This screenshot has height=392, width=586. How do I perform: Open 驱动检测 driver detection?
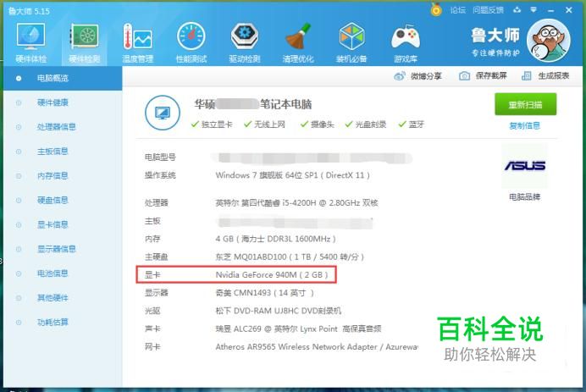245,42
